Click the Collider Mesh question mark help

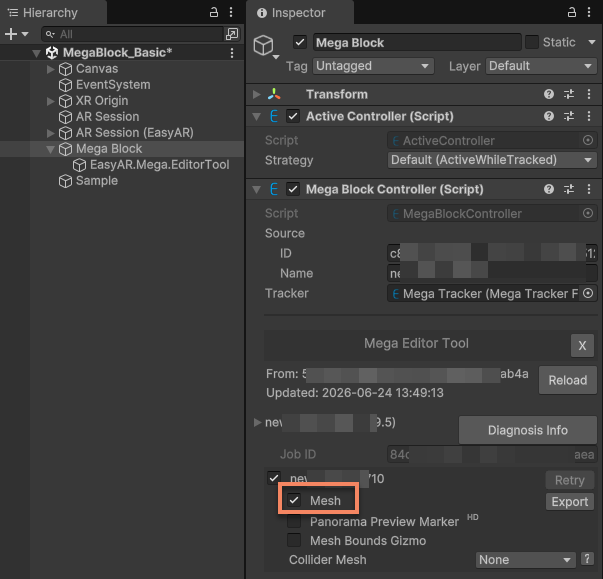pyautogui.click(x=587, y=559)
